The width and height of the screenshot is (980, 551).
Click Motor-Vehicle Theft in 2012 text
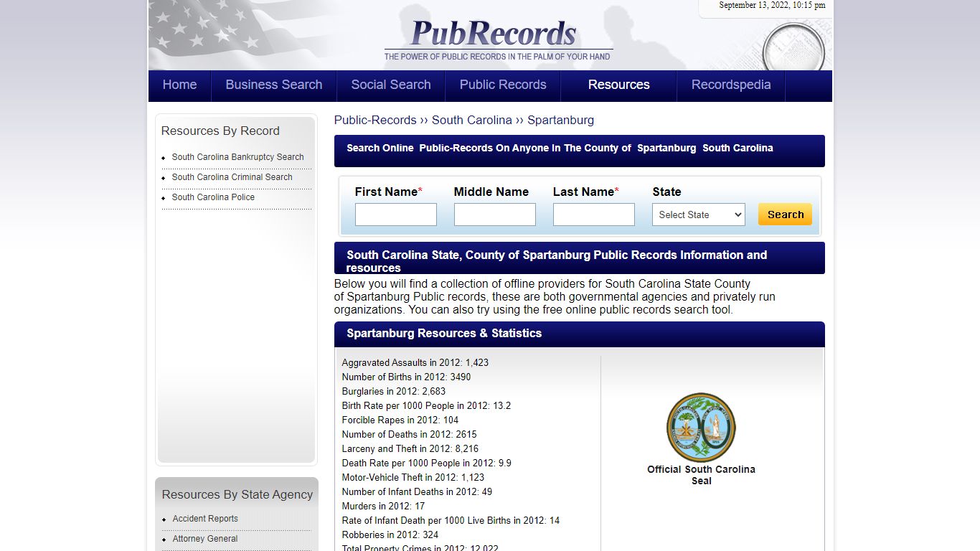pyautogui.click(x=413, y=478)
